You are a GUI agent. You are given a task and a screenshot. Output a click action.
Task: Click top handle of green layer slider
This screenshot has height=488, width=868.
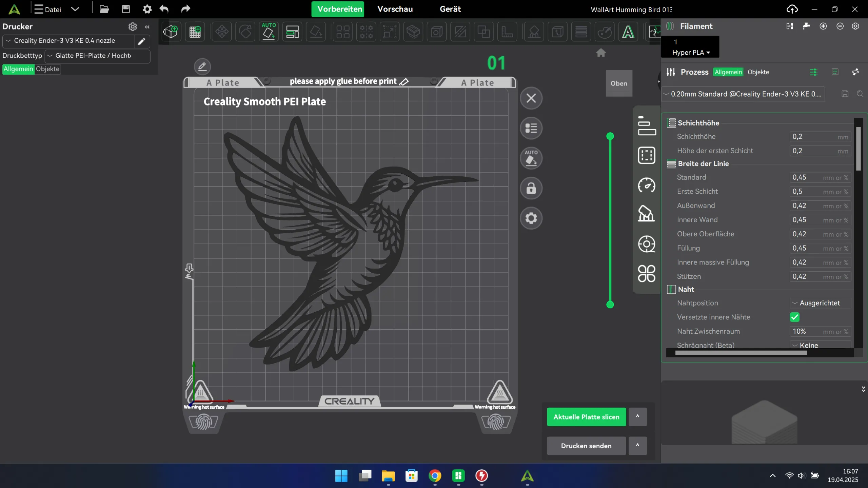point(610,136)
